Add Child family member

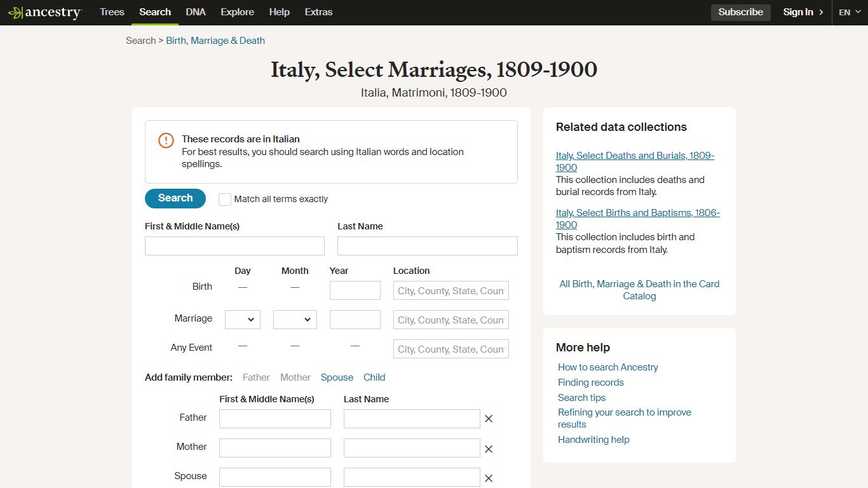coord(374,377)
